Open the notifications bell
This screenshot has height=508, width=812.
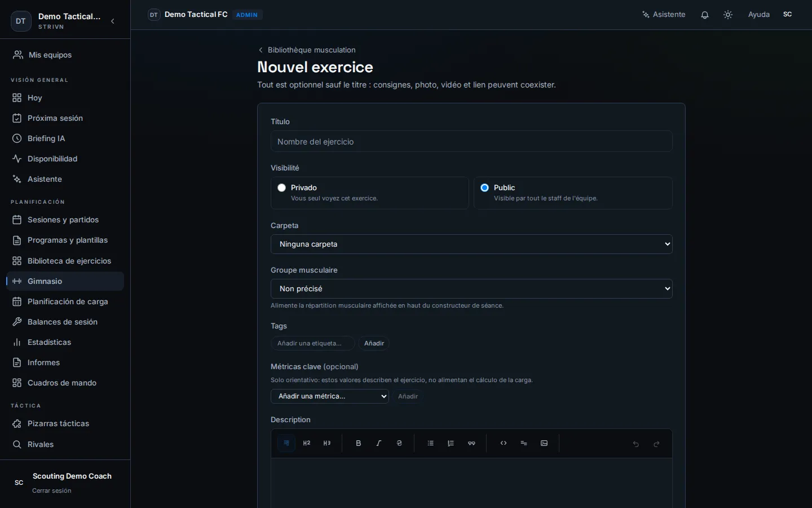(x=705, y=15)
